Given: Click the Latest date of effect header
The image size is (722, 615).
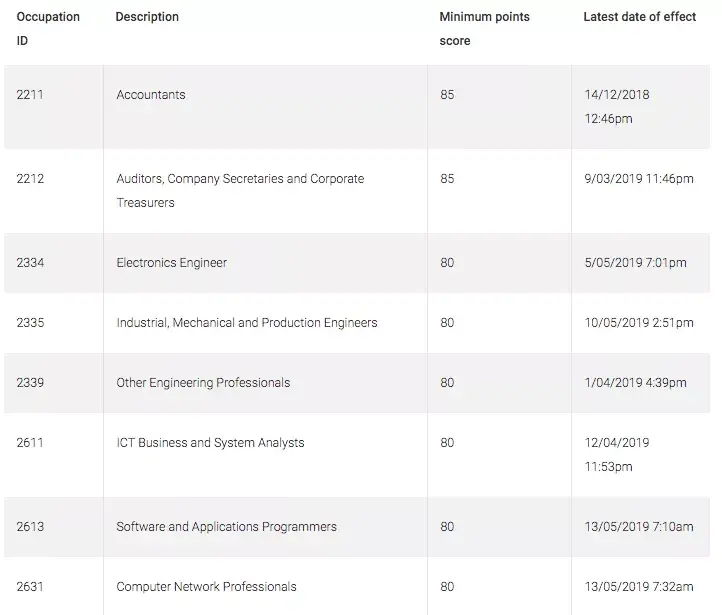Looking at the screenshot, I should click(640, 17).
